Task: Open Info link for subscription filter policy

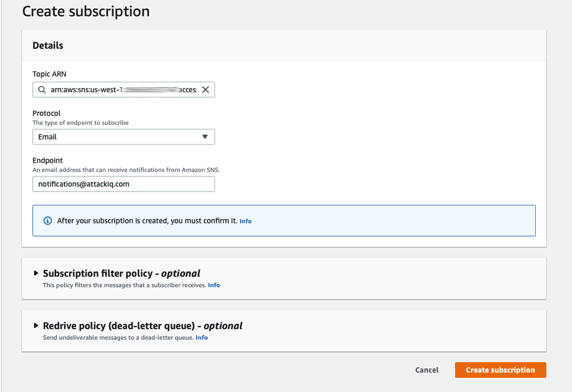Action: click(214, 285)
